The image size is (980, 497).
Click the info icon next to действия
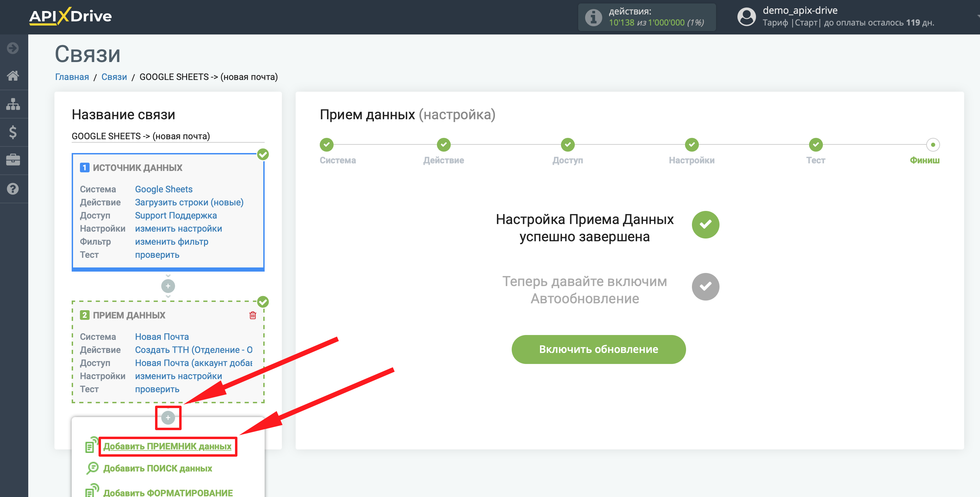(593, 17)
